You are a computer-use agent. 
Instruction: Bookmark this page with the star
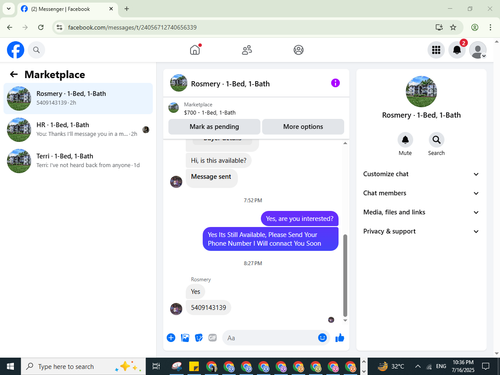pyautogui.click(x=453, y=27)
